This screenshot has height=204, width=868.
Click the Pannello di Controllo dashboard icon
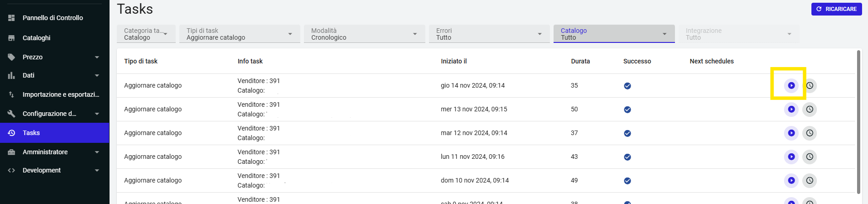[x=11, y=18]
